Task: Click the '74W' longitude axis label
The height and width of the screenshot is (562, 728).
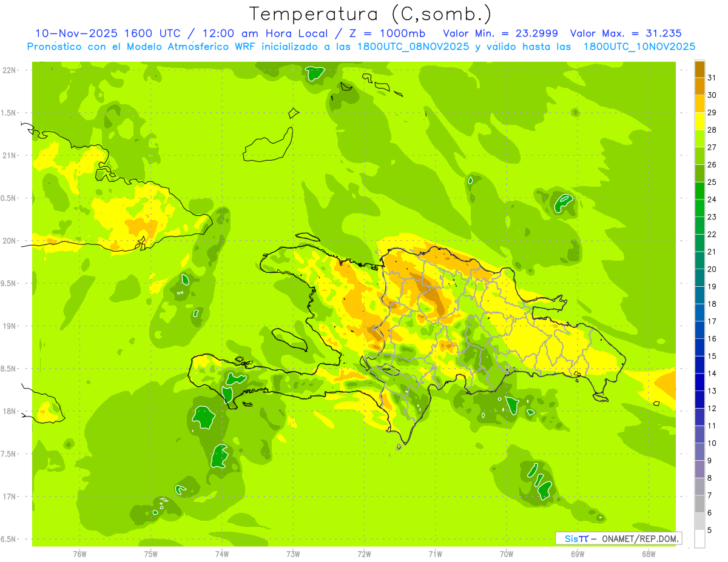Action: coord(222,554)
